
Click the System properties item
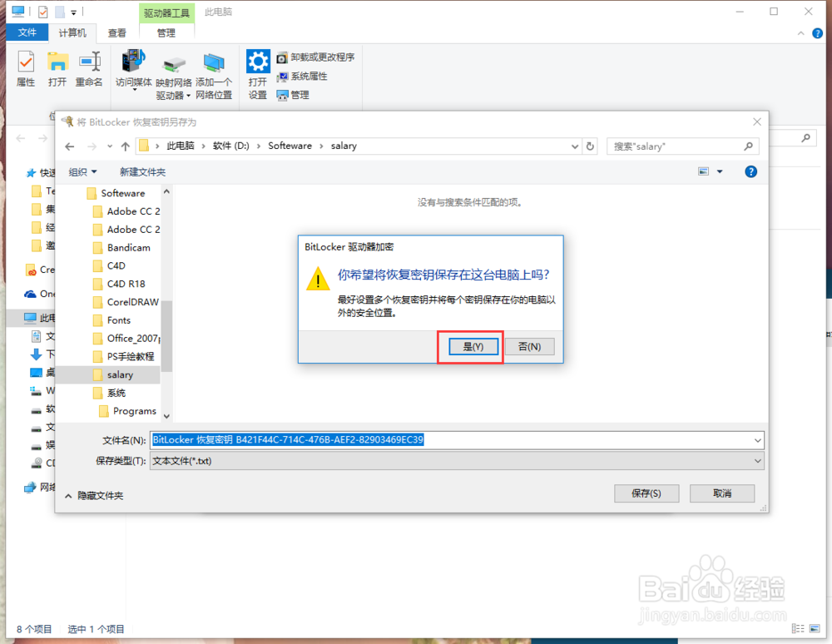302,77
